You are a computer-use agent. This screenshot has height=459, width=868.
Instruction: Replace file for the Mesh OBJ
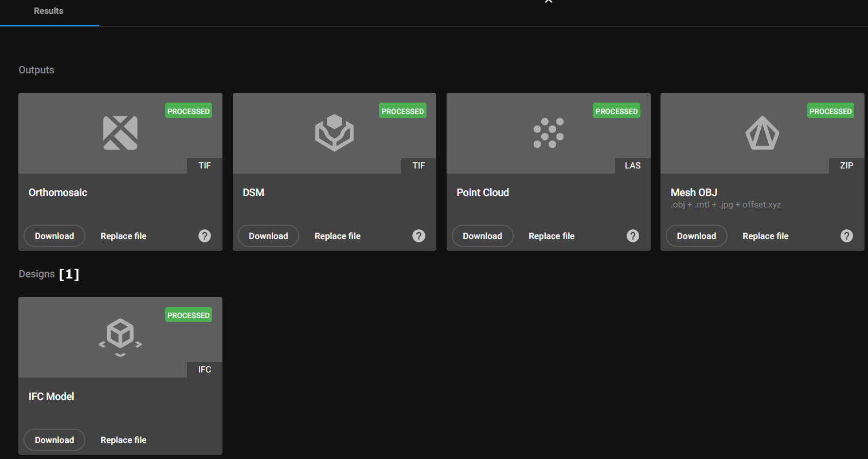tap(765, 236)
